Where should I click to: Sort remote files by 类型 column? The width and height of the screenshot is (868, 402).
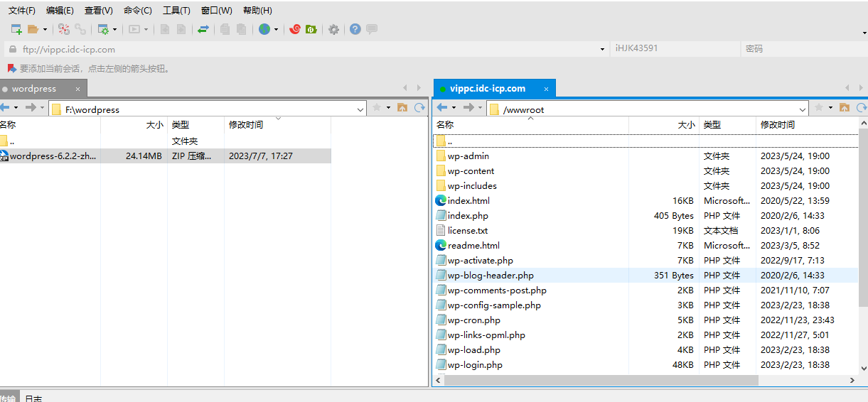click(727, 125)
